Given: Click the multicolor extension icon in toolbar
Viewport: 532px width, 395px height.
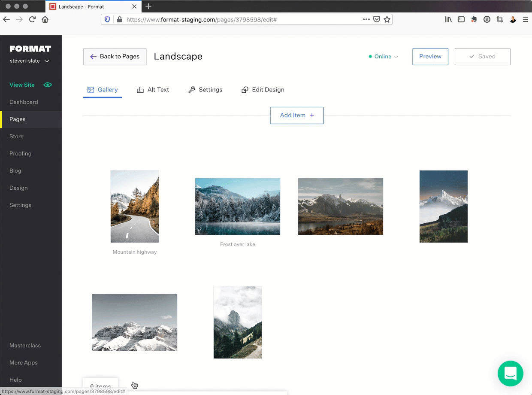Looking at the screenshot, I should click(474, 19).
